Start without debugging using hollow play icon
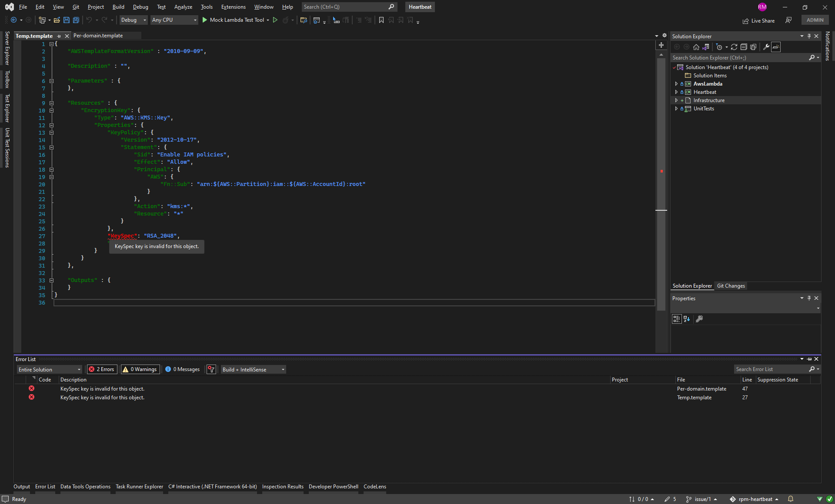835x504 pixels. pyautogui.click(x=275, y=20)
